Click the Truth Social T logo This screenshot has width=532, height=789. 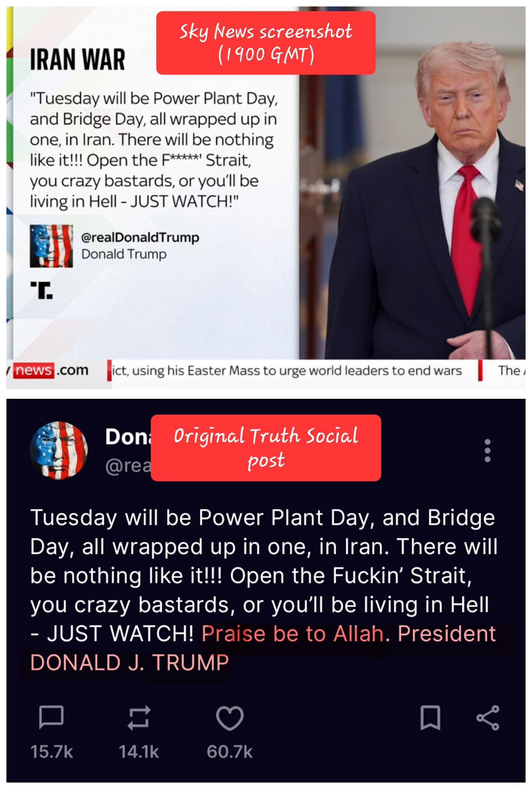click(42, 290)
